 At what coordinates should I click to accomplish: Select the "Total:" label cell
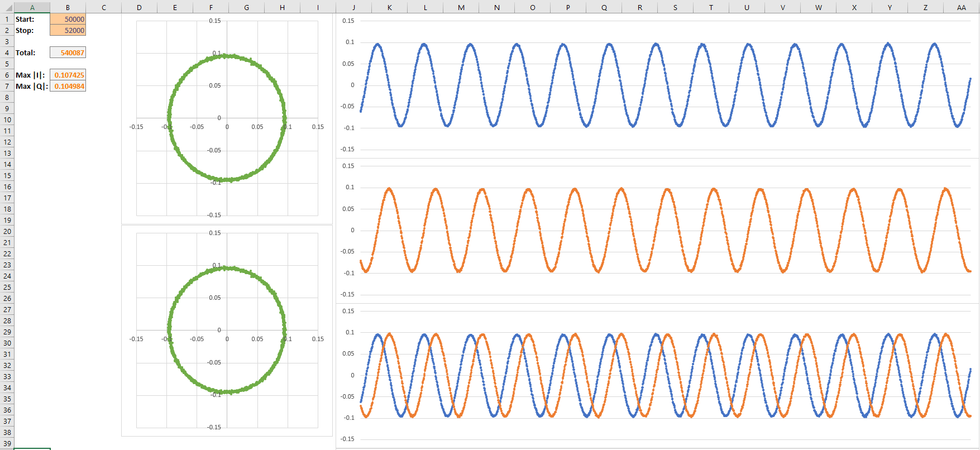[32, 52]
